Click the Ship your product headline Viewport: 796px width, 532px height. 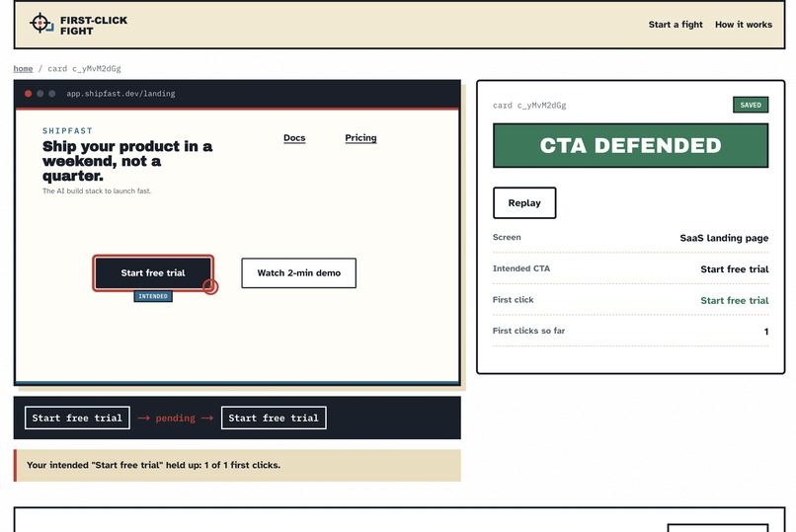point(127,161)
